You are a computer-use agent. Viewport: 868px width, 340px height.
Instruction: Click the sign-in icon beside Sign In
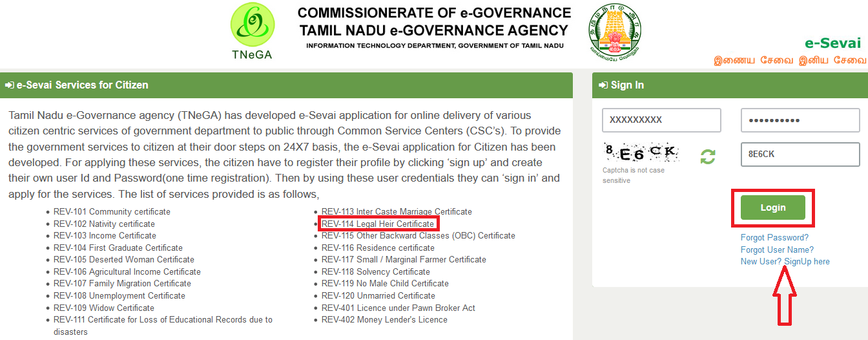click(x=603, y=85)
